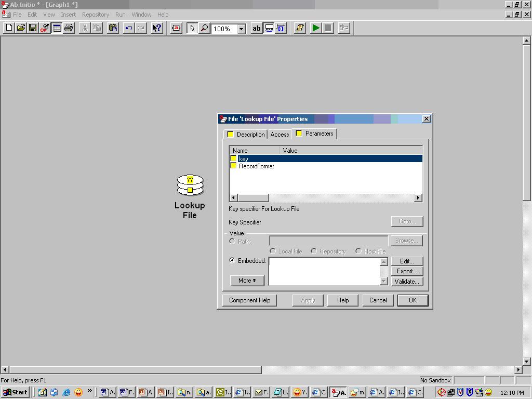
Task: Click the Paste toolbar icon
Action: [x=113, y=28]
